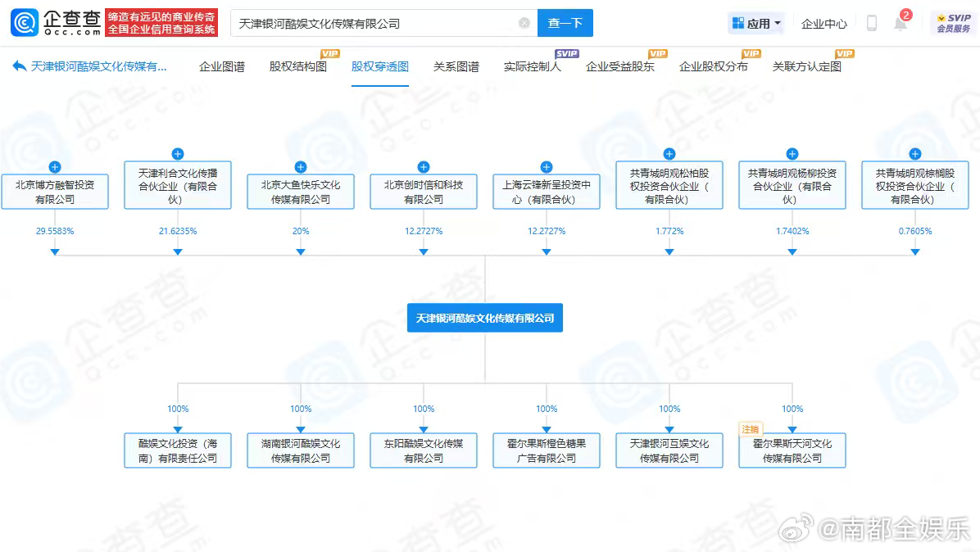Click the 1.772% shareholding value
The height and width of the screenshot is (552, 980).
pyautogui.click(x=669, y=231)
